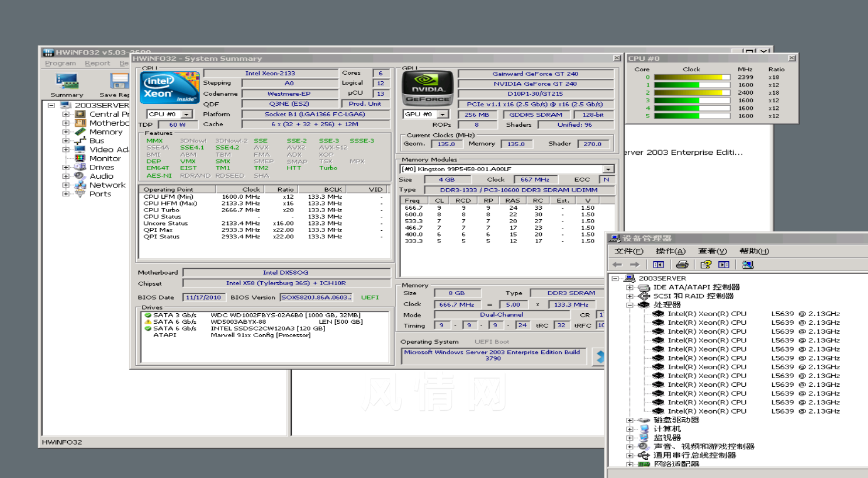Click the Intel Xeon inside logo
This screenshot has width=868, height=478.
tap(170, 88)
